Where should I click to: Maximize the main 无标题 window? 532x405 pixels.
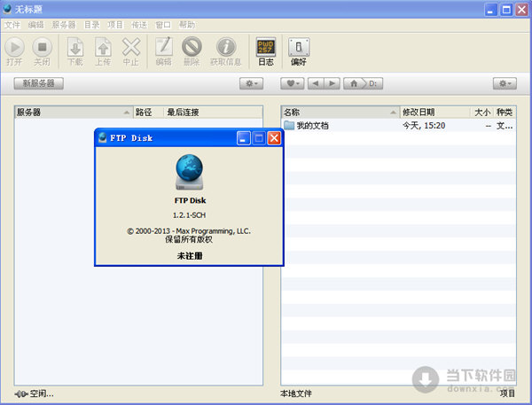(x=506, y=10)
